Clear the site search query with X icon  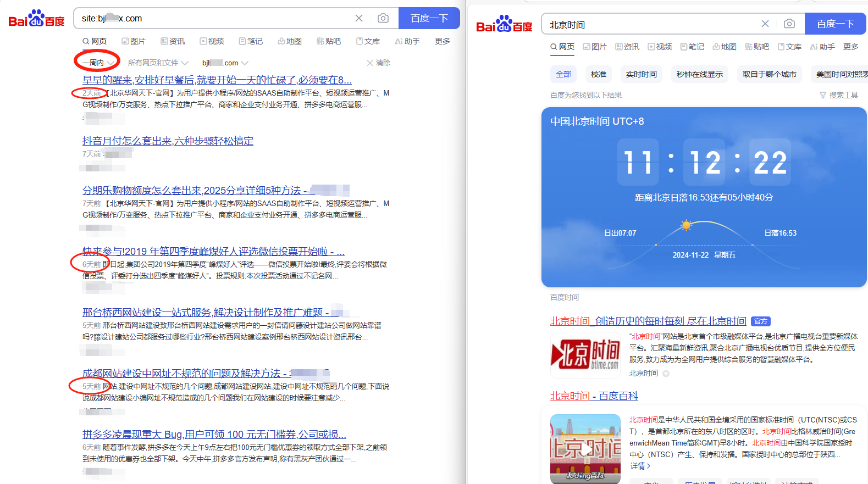[359, 18]
